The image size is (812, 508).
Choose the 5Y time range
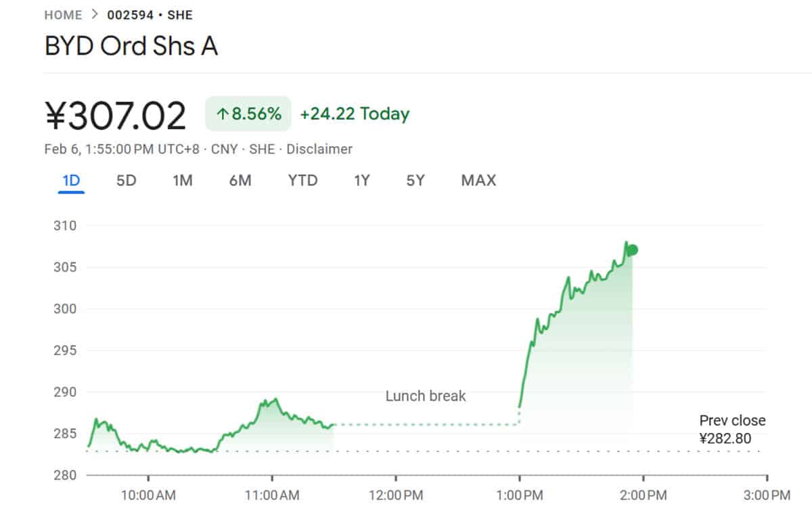click(415, 181)
